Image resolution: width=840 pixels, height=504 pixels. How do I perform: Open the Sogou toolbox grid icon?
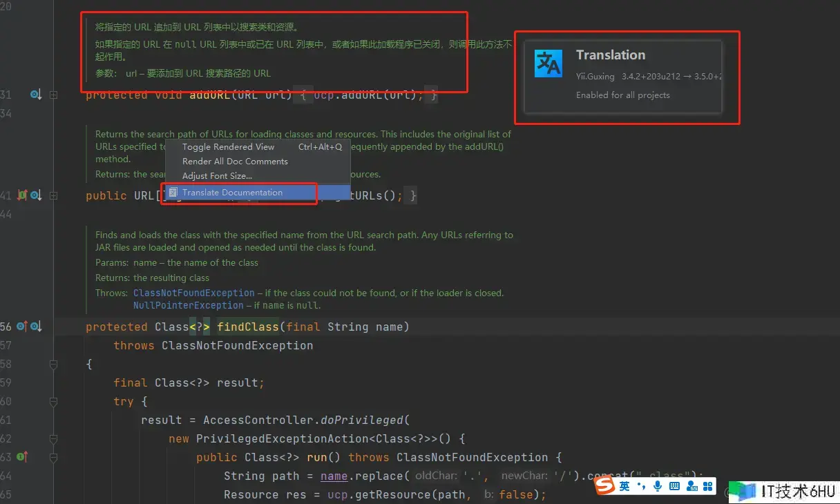pos(707,487)
